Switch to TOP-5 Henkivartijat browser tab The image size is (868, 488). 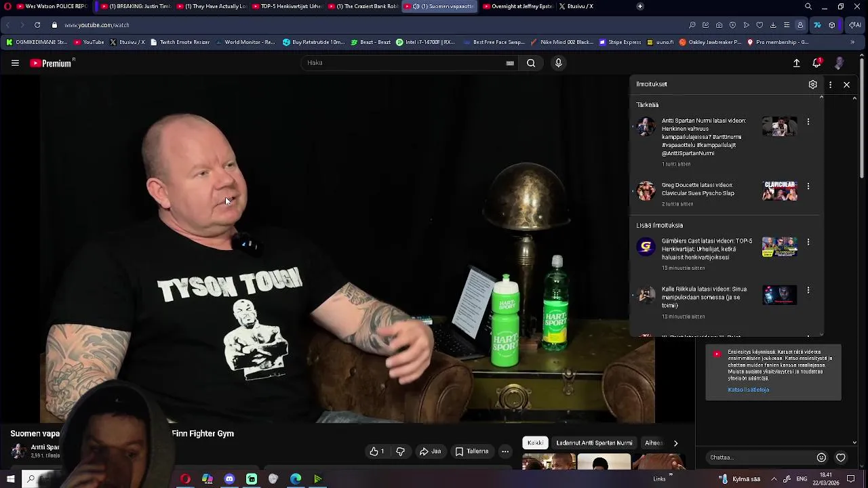288,6
